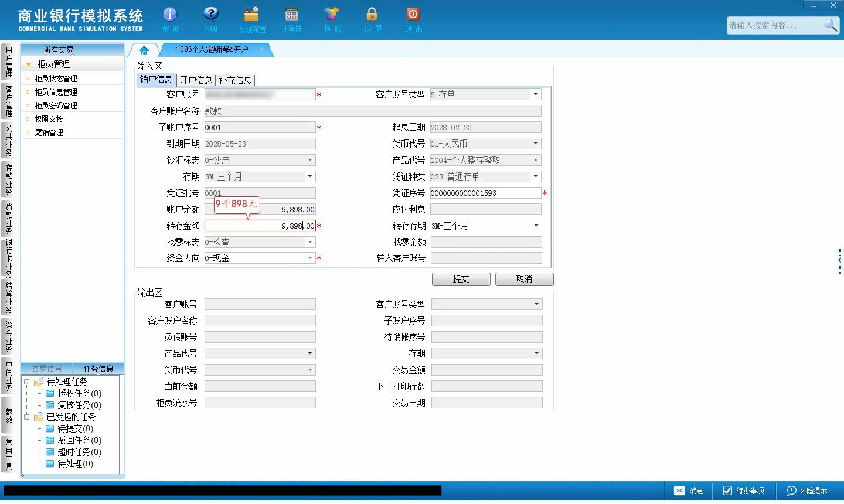Viewport: 844px width, 504px height.
Task: Click the magnifier icon in search box
Action: point(831,25)
